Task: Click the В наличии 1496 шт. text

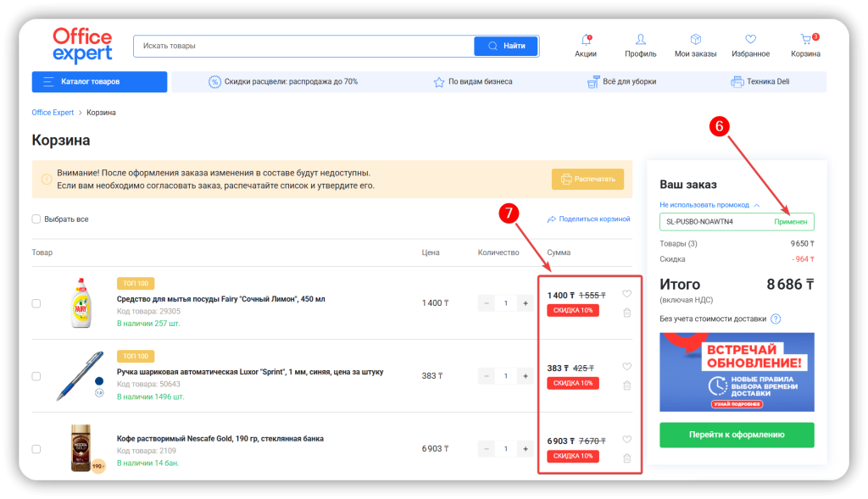Action: [x=151, y=396]
